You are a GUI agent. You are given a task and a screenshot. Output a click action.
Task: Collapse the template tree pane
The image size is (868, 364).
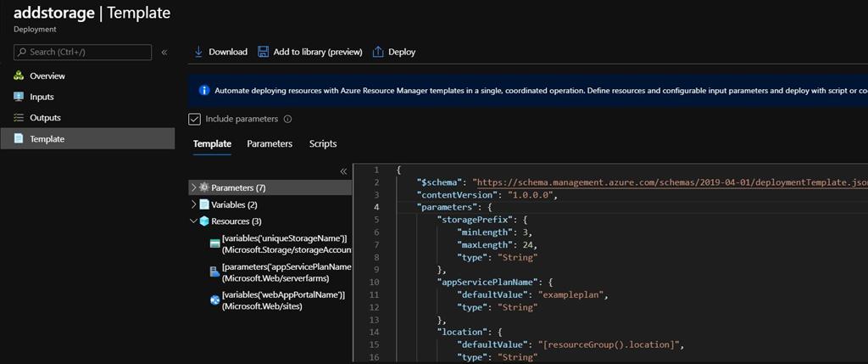[x=343, y=171]
